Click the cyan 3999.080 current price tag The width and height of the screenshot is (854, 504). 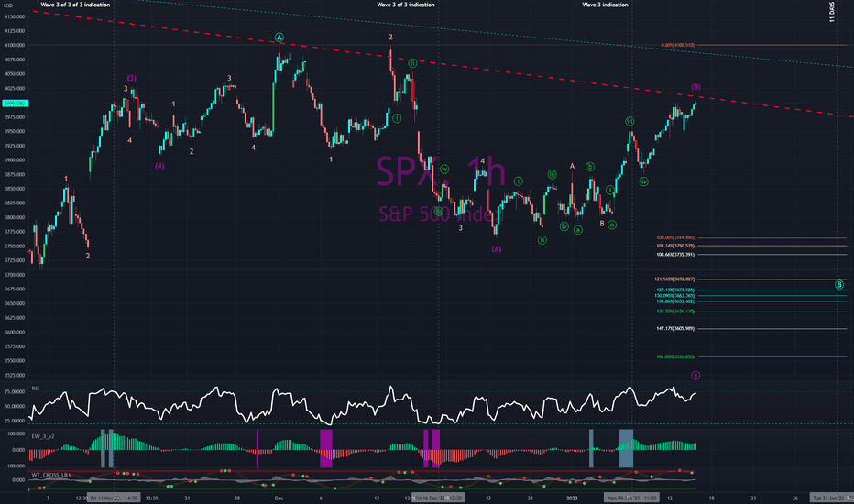pyautogui.click(x=15, y=103)
